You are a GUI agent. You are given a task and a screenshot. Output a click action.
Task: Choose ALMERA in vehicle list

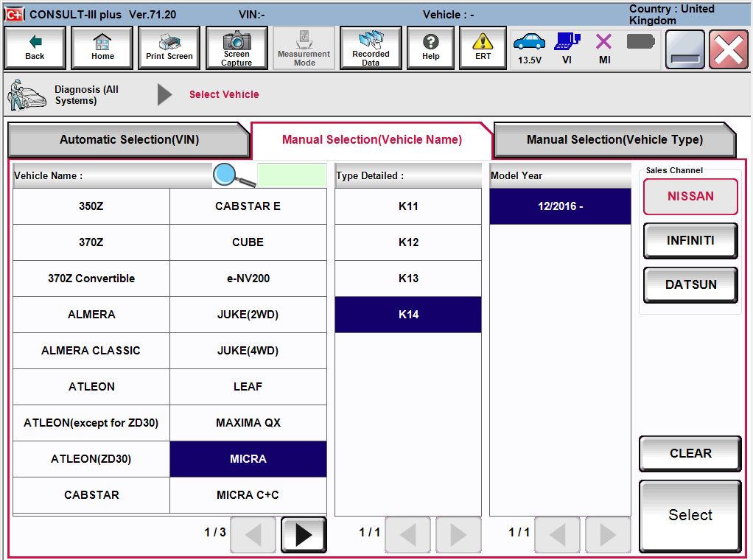(91, 315)
